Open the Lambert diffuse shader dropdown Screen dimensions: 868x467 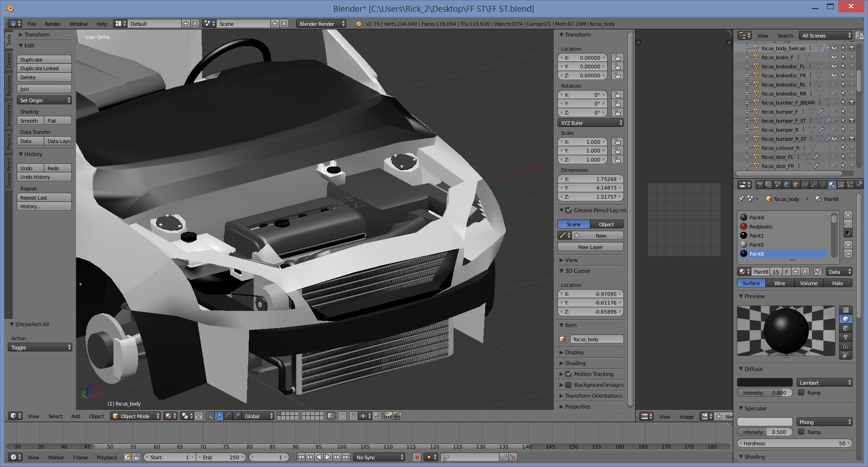pyautogui.click(x=825, y=382)
